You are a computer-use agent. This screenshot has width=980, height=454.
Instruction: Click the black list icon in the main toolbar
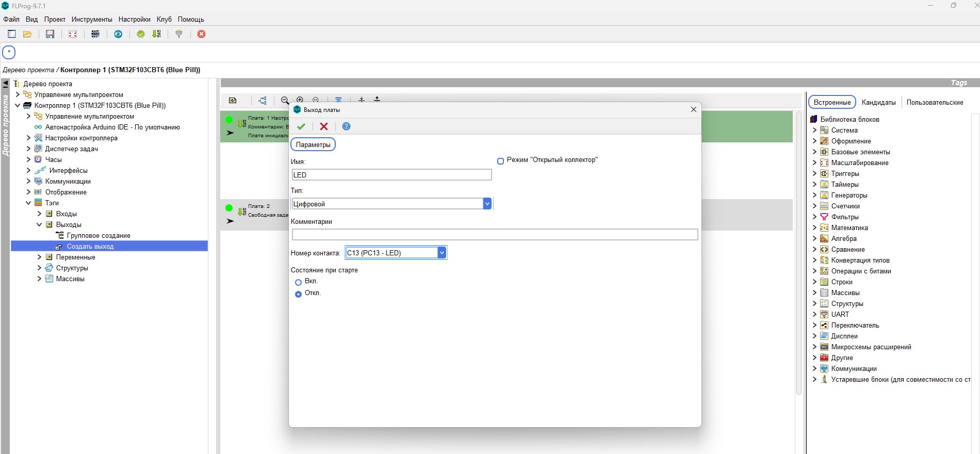tap(95, 34)
